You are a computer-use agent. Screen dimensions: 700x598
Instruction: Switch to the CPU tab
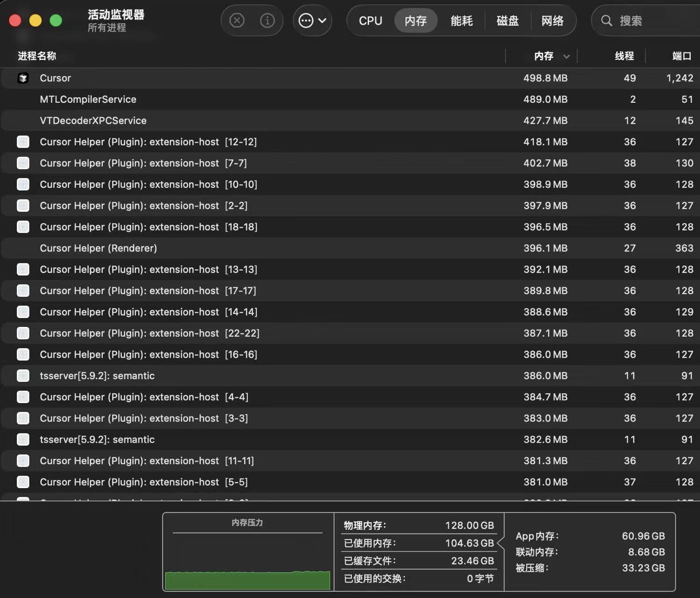[x=370, y=21]
